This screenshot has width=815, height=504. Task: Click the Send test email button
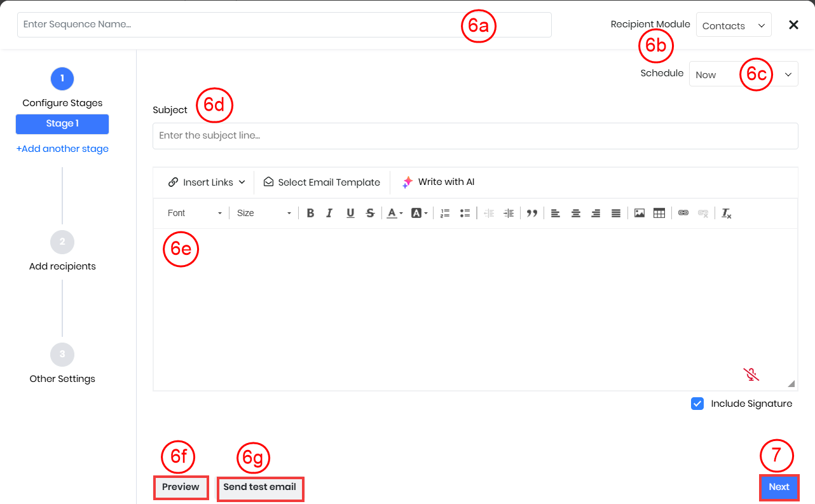point(260,487)
